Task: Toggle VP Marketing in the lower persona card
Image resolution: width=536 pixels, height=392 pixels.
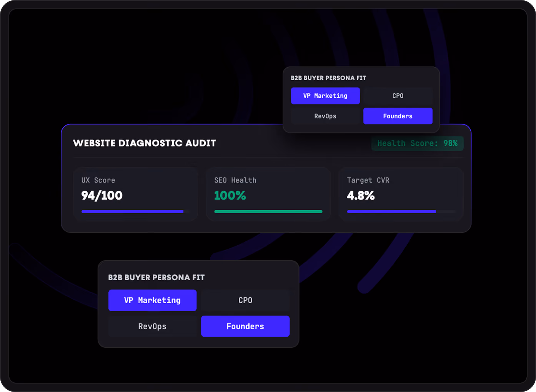Action: click(152, 300)
